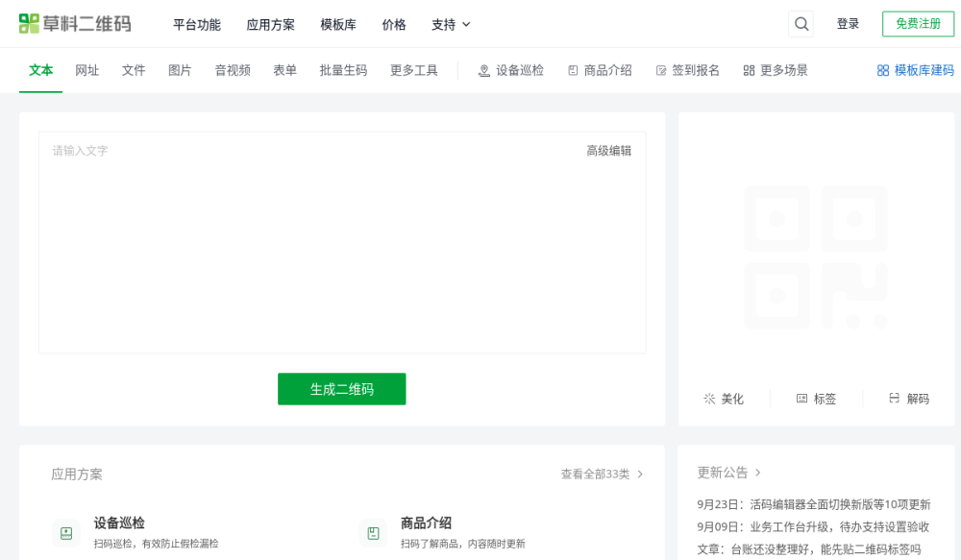Click the 商品介绍 icon in the tab bar
Screen dimensions: 961x560
tap(573, 70)
